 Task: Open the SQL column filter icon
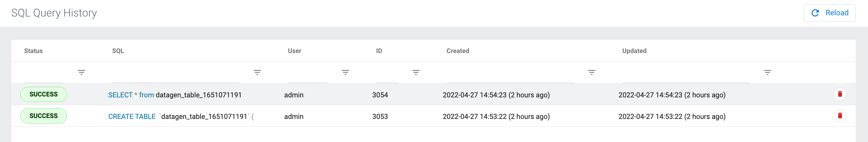[x=257, y=72]
